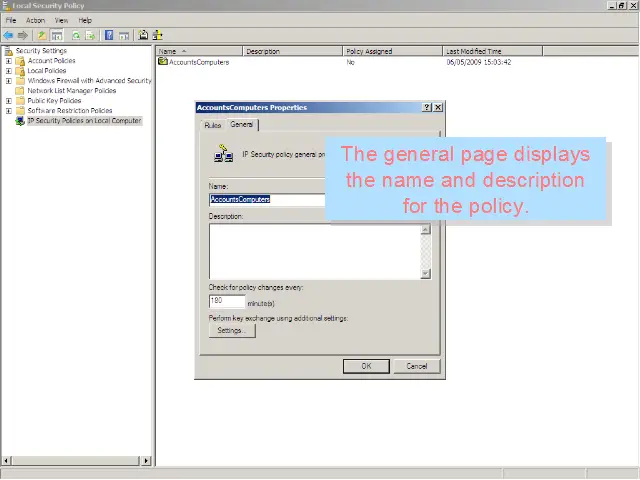Click the Create IP Security Policy icon

[x=143, y=35]
